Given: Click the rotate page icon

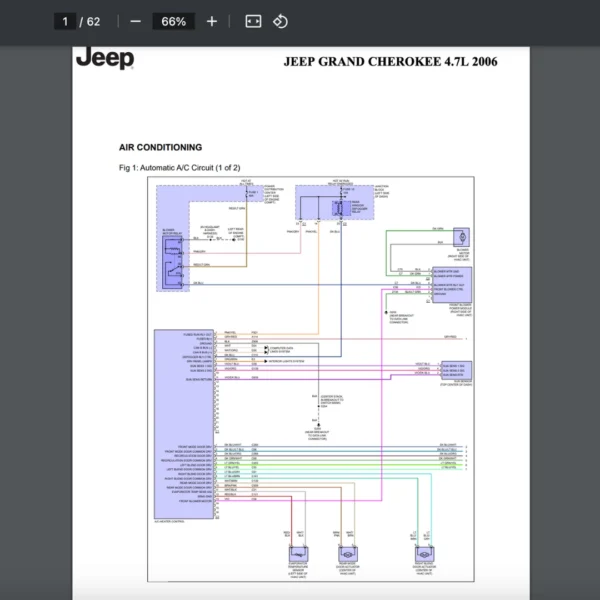Looking at the screenshot, I should point(281,21).
